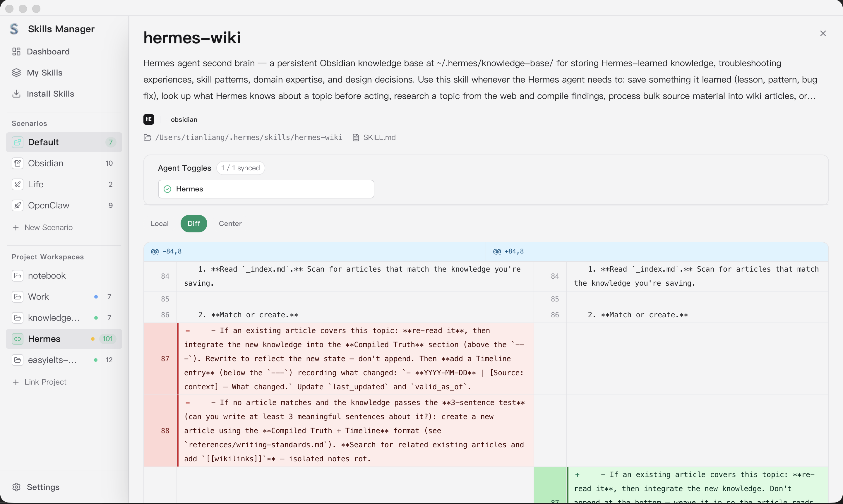Screen dimensions: 843x504
Task: Open the Dashboard grid icon
Action: [x=16, y=52]
